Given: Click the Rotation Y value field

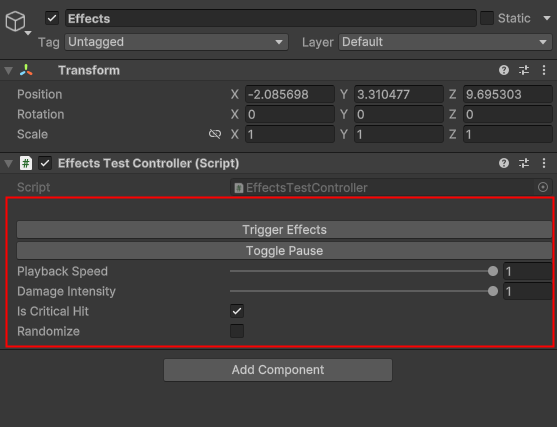Looking at the screenshot, I should pyautogui.click(x=399, y=114).
